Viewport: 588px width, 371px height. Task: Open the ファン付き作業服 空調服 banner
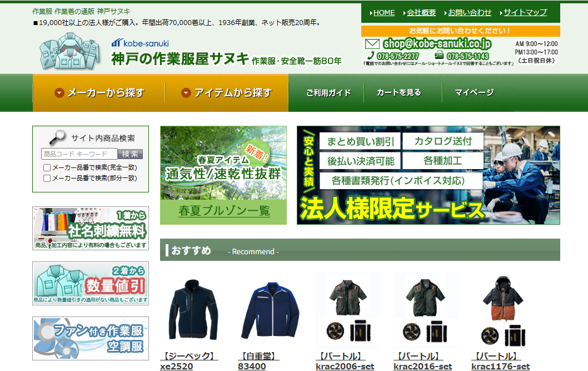click(91, 338)
